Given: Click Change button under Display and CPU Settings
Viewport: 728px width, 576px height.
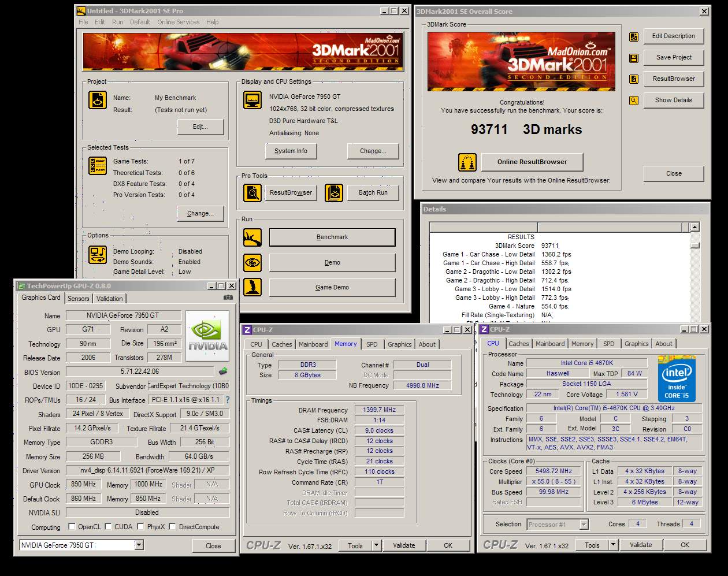Looking at the screenshot, I should tap(373, 151).
